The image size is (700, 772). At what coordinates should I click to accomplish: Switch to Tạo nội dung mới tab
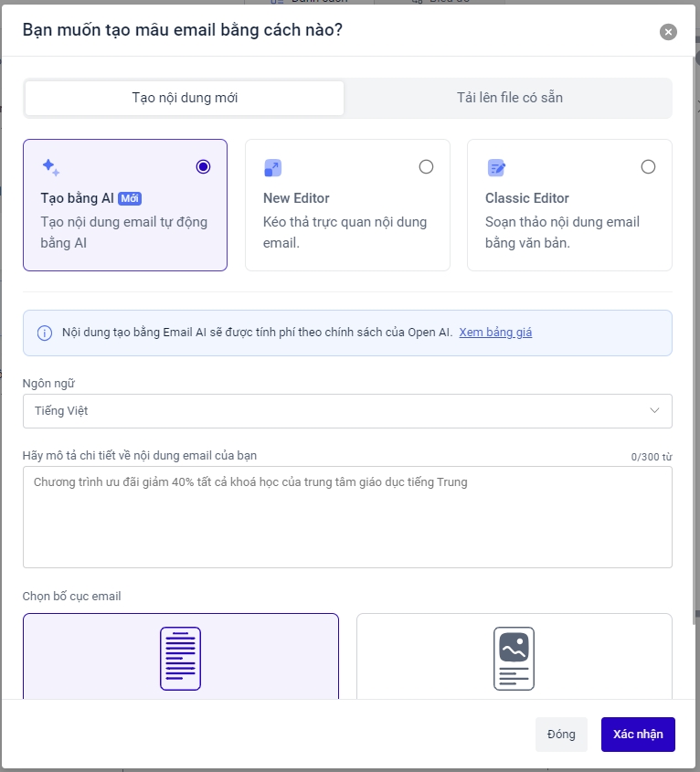tap(185, 98)
